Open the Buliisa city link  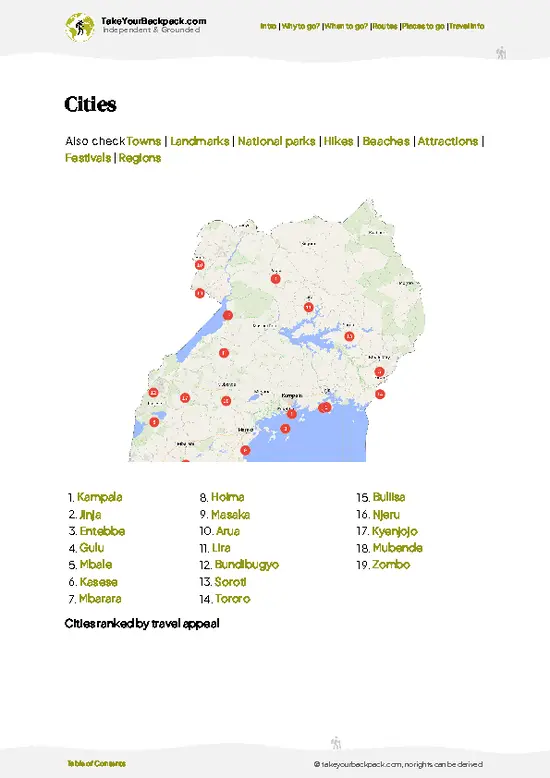[x=389, y=497]
